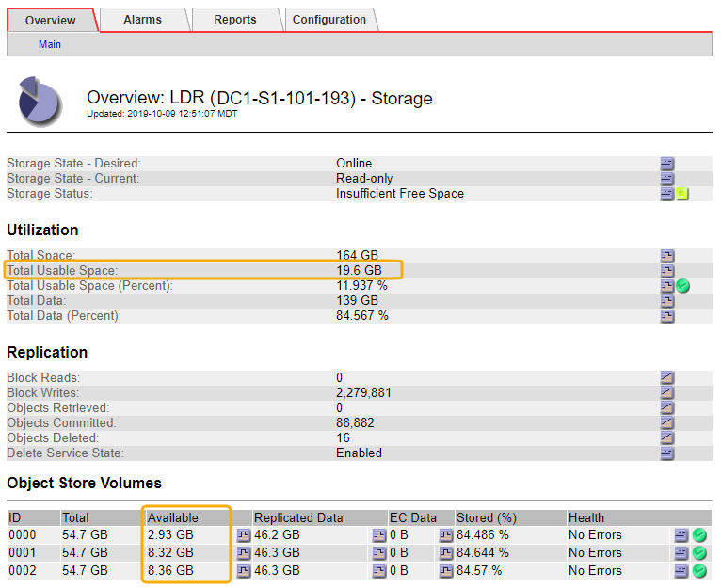Click chart icon beside volume 0002 EC Data

tap(446, 571)
